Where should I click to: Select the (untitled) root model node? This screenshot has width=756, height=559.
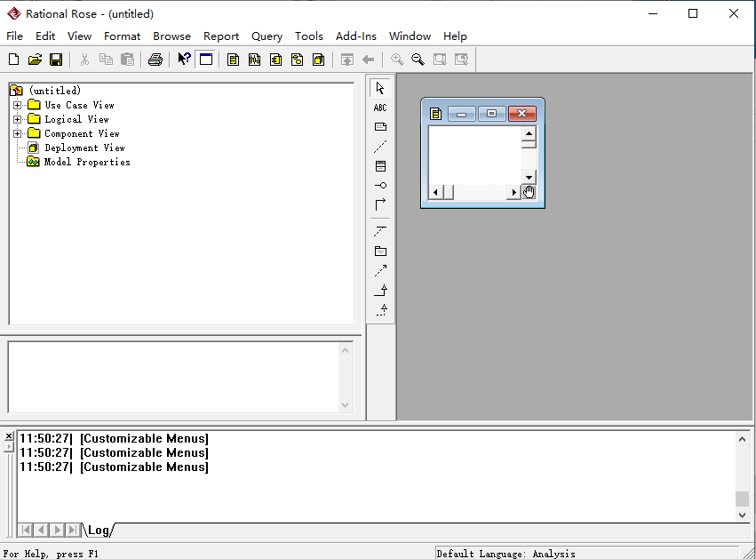[x=54, y=90]
